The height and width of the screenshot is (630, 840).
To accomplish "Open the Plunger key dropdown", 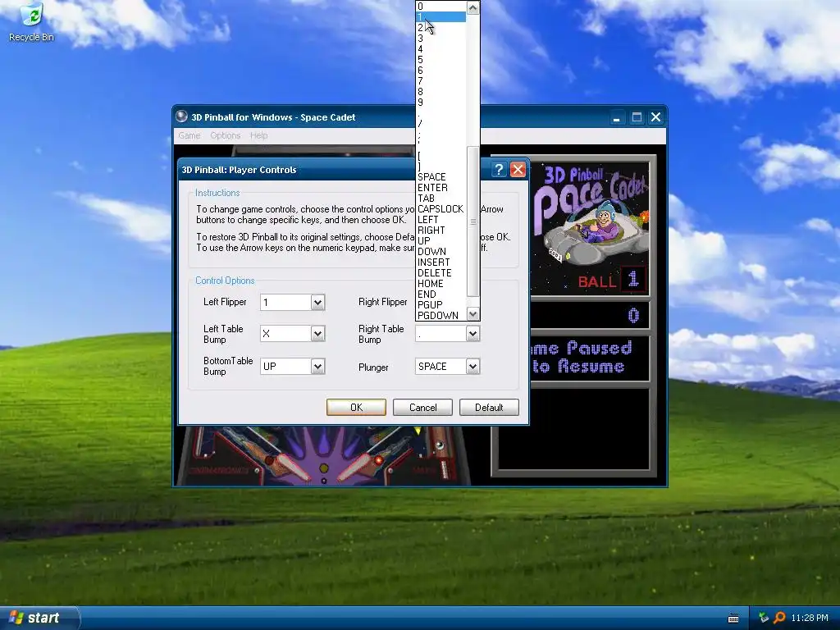I will point(472,367).
